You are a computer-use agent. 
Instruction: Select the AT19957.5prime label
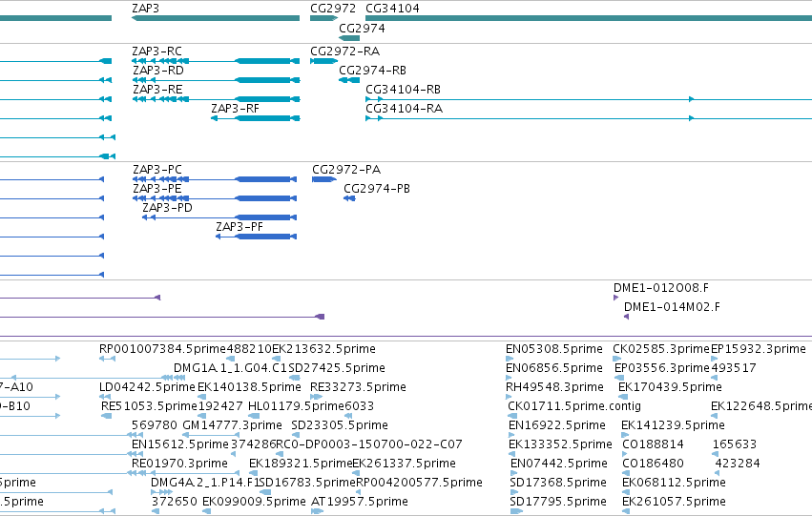[x=360, y=502]
